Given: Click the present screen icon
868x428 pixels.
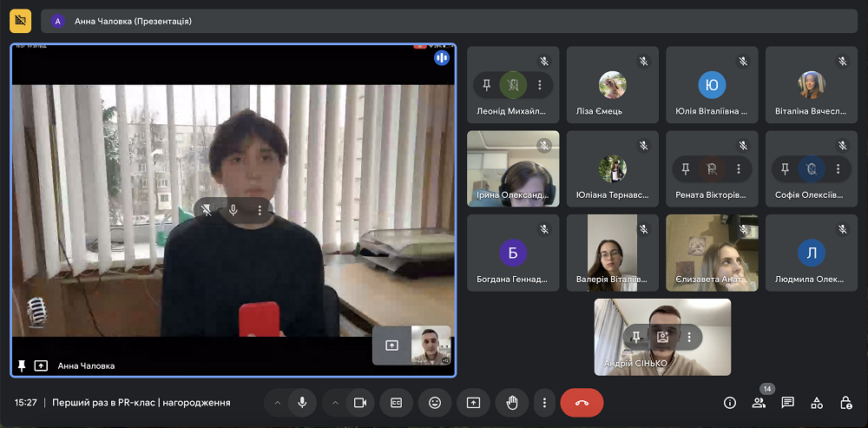Looking at the screenshot, I should click(x=473, y=403).
